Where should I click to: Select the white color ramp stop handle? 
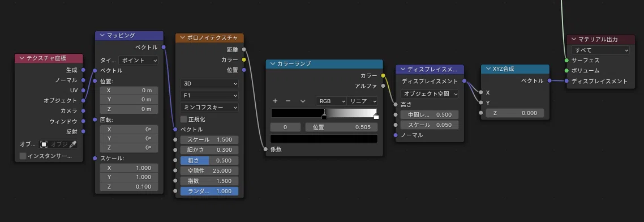[376, 116]
